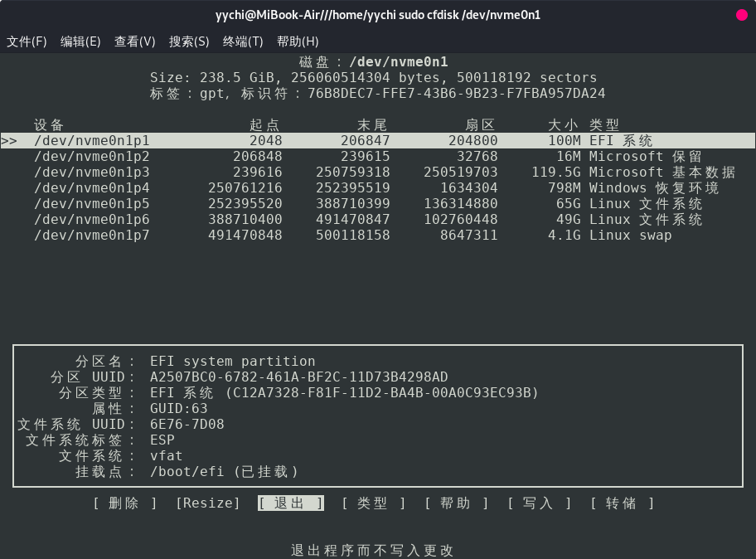The height and width of the screenshot is (559, 756).
Task: Close the terminal window with red button
Action: click(x=741, y=17)
